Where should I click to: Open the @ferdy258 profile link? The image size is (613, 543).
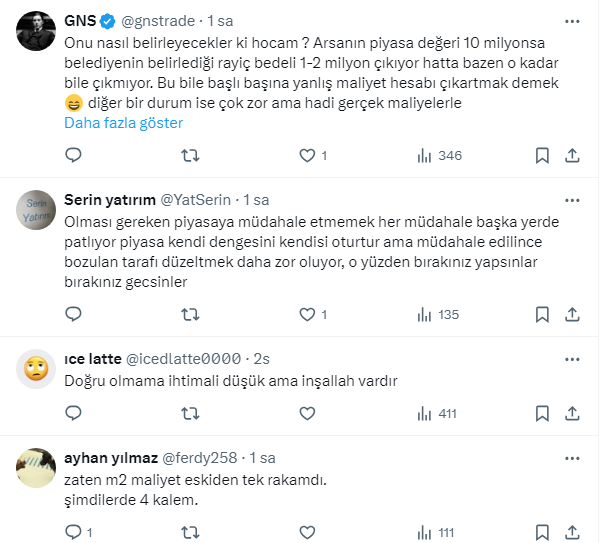click(x=199, y=458)
